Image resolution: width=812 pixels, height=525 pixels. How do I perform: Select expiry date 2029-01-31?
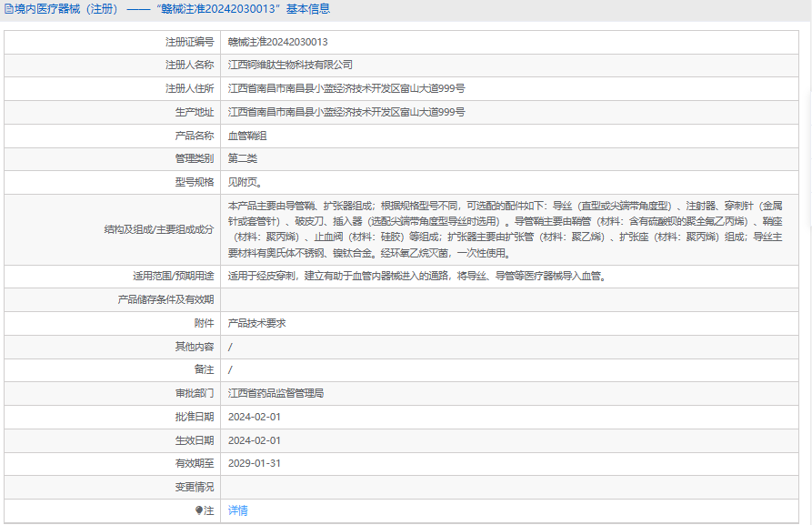(x=255, y=463)
